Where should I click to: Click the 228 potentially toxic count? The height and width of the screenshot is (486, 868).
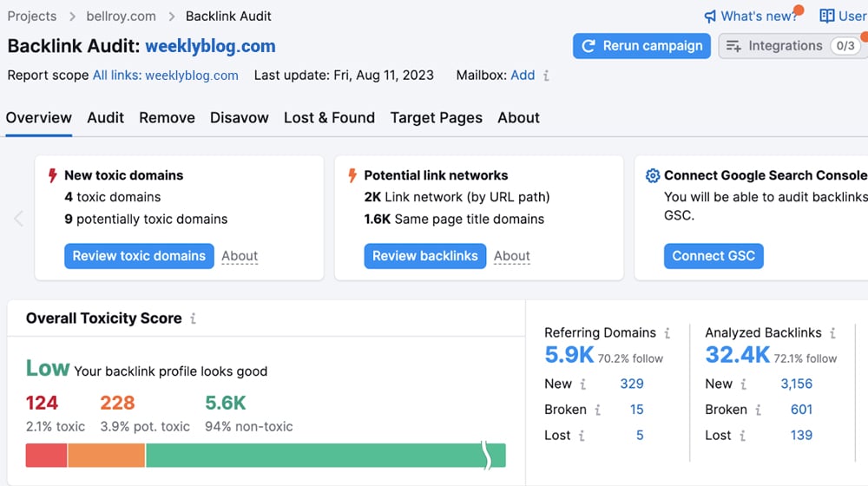pyautogui.click(x=117, y=403)
